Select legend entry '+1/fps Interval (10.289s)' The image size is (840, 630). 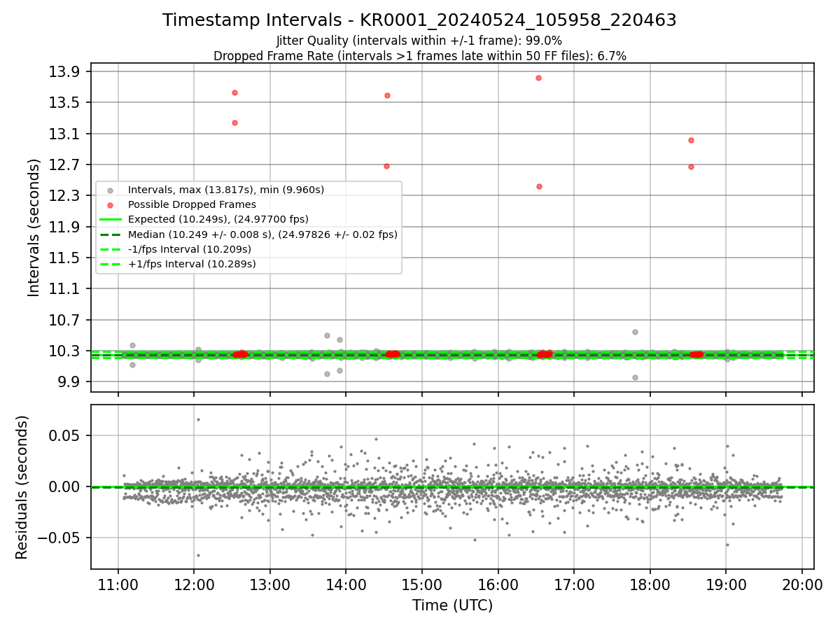pyautogui.click(x=192, y=264)
